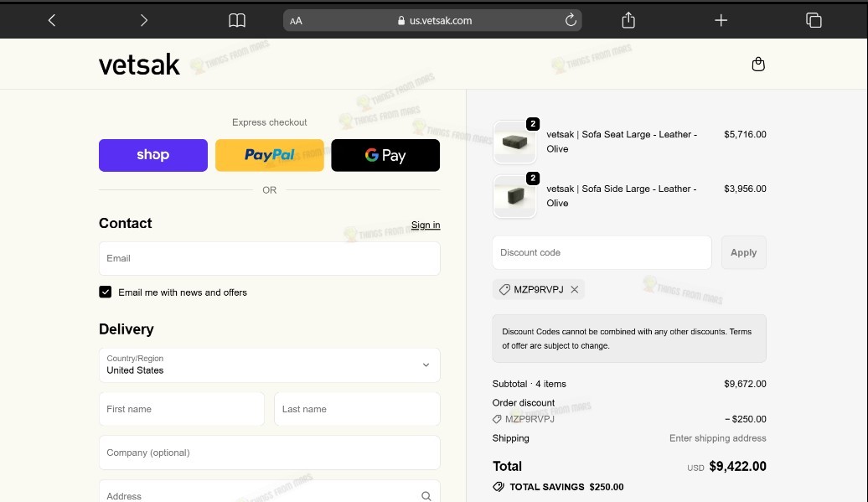Open the shopping bag cart icon
The image size is (868, 502).
click(x=758, y=65)
